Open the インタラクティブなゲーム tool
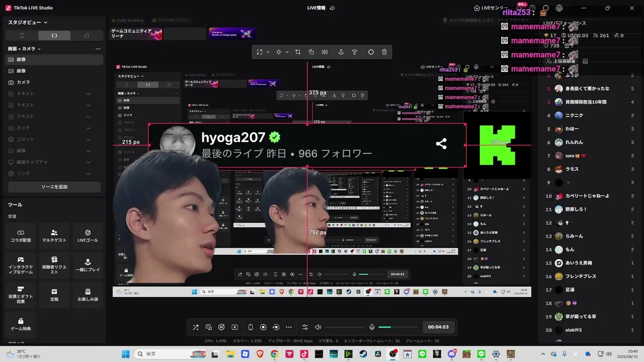Screen dimensions: 644x362 tap(21, 265)
